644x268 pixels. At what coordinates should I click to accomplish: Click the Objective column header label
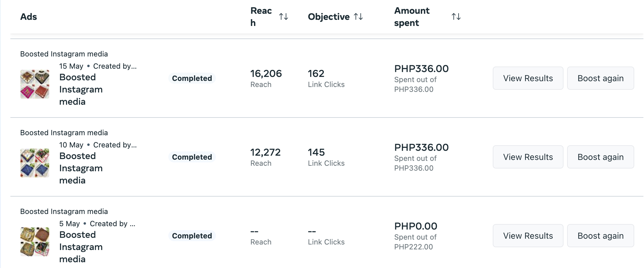329,17
